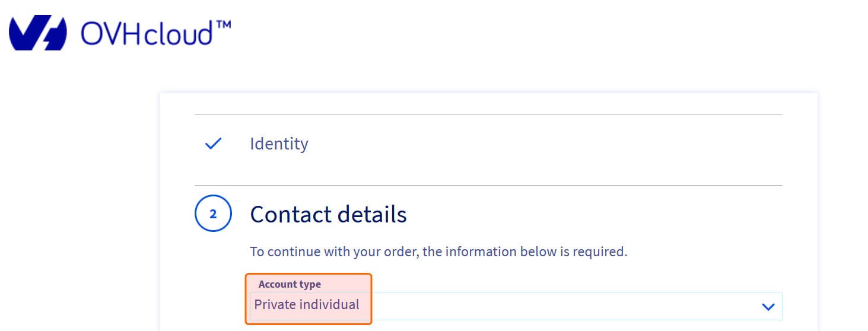Select the Contact details heading
The image size is (868, 331).
328,214
